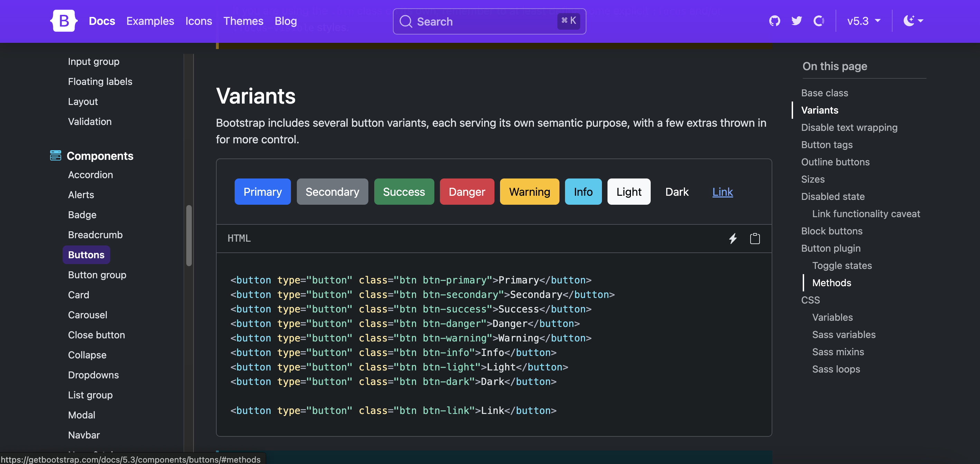Jump to CSS section
The height and width of the screenshot is (464, 980).
[x=810, y=300]
